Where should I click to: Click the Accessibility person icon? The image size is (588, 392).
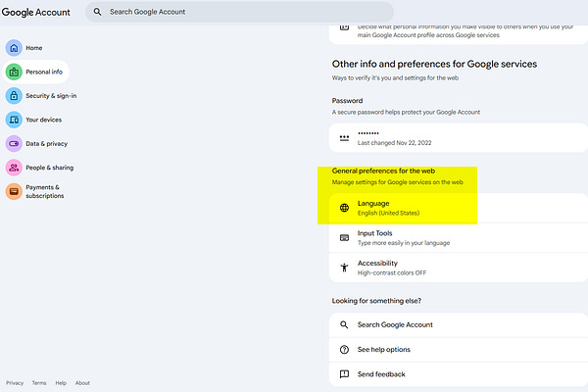344,268
